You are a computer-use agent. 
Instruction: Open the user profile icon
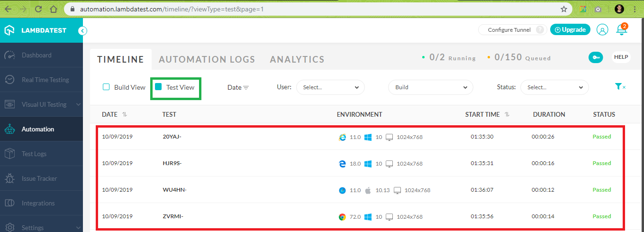pos(602,29)
